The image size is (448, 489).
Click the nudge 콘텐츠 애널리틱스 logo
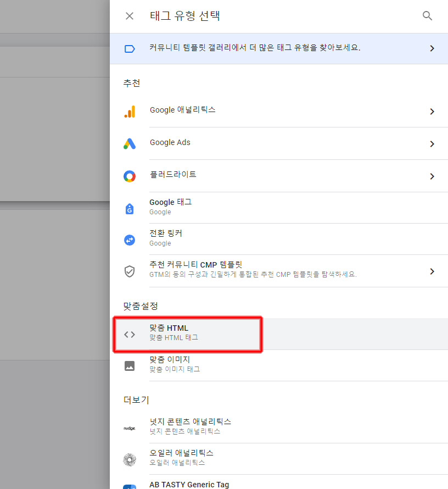click(x=130, y=427)
